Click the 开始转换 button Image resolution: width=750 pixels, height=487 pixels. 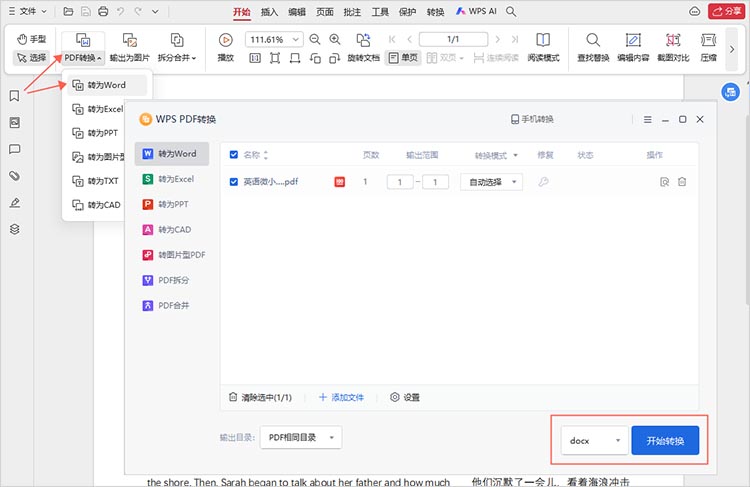[x=665, y=441]
